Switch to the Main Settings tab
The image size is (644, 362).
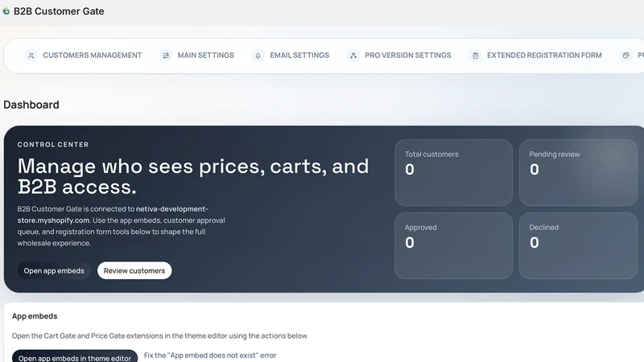coord(196,56)
